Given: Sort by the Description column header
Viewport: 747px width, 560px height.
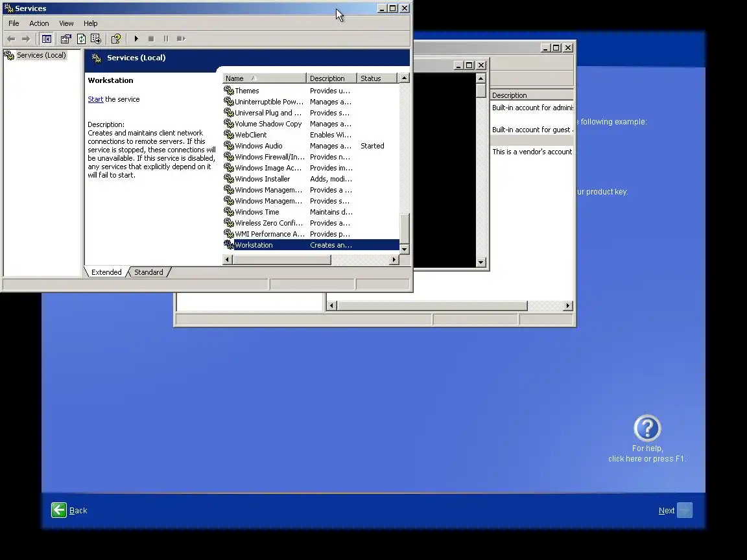Looking at the screenshot, I should 331,78.
